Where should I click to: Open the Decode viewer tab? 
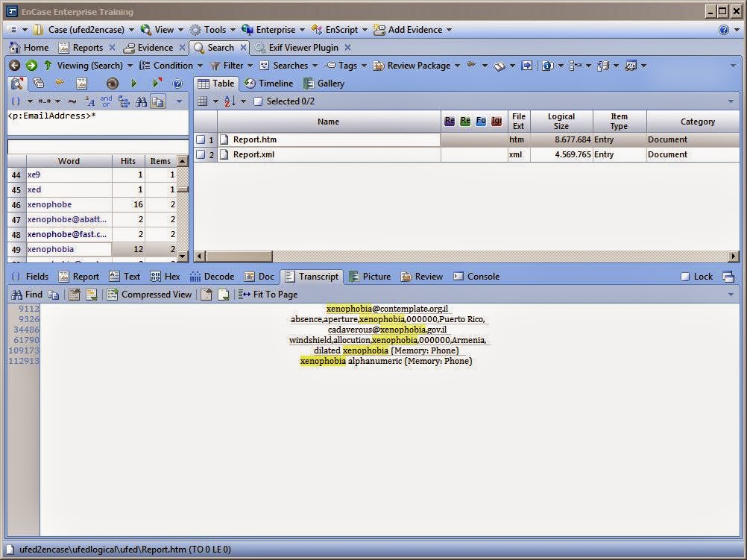212,277
